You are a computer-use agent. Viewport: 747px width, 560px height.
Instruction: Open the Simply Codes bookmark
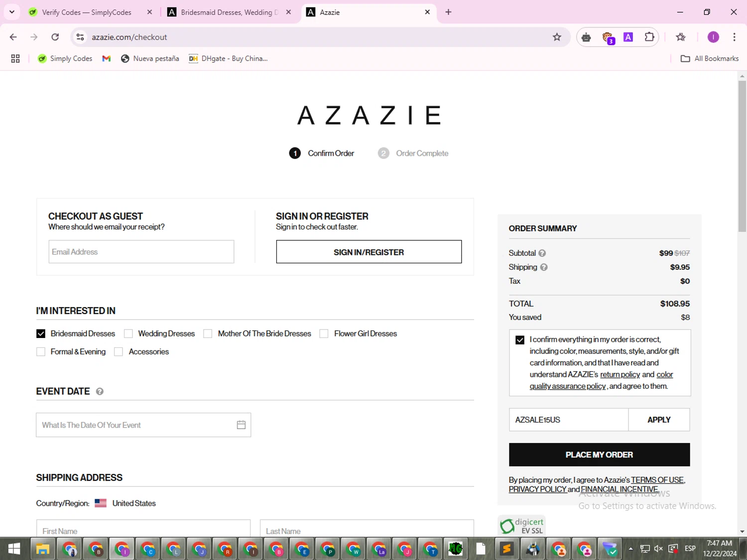[65, 59]
